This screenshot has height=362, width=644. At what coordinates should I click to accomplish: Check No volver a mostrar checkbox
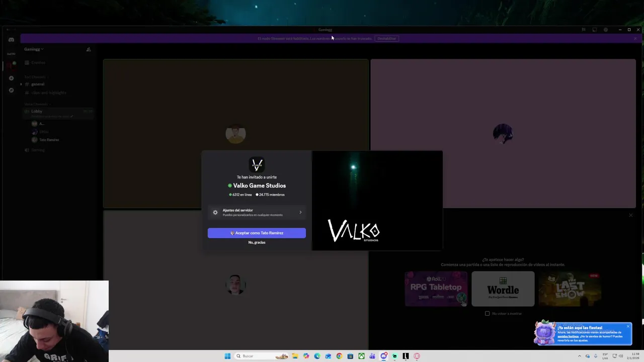pyautogui.click(x=487, y=313)
